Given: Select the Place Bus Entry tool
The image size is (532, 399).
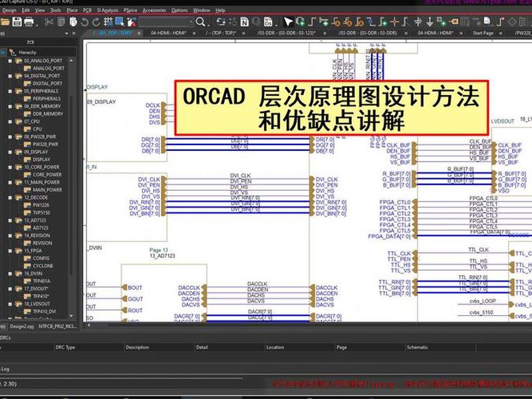Looking at the screenshot, I should (406, 22).
